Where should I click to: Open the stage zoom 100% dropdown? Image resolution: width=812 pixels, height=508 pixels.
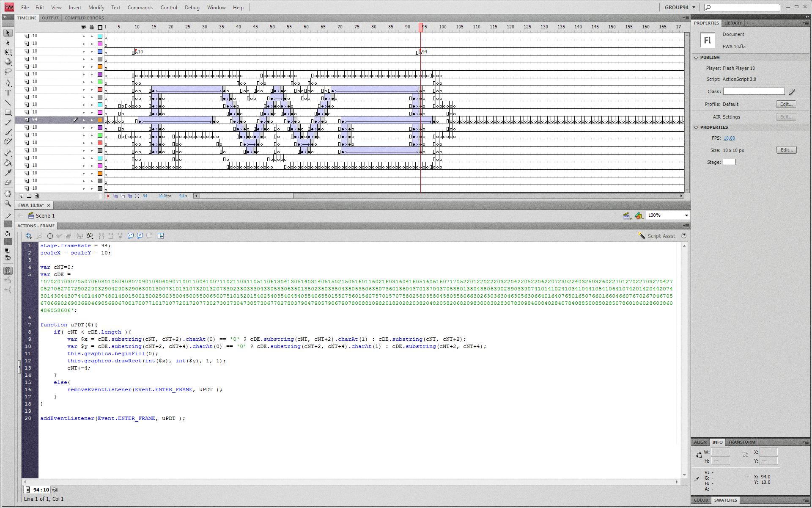pos(686,215)
